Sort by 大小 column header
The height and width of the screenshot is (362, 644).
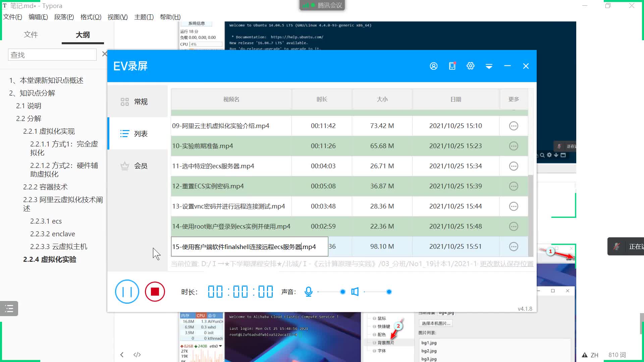point(382,99)
